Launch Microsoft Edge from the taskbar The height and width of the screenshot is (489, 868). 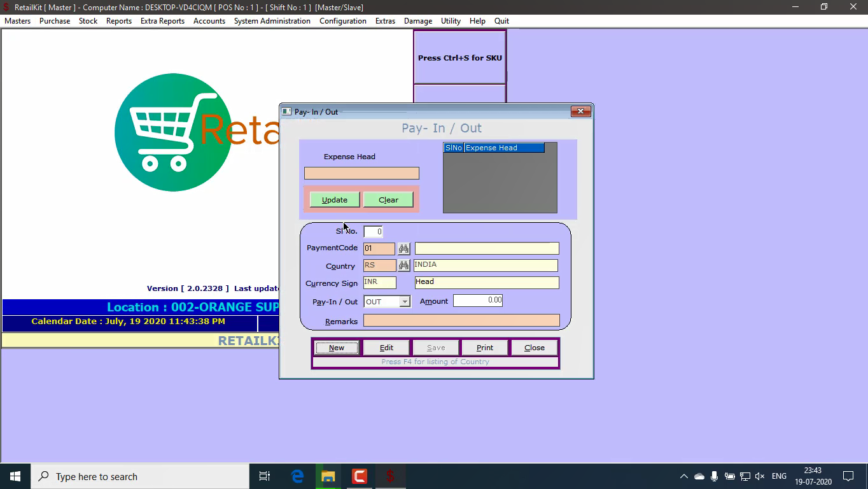297,476
